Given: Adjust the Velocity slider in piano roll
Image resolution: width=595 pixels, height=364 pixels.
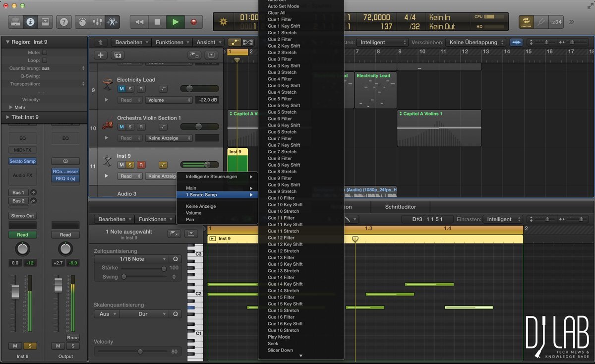Looking at the screenshot, I should coord(140,352).
